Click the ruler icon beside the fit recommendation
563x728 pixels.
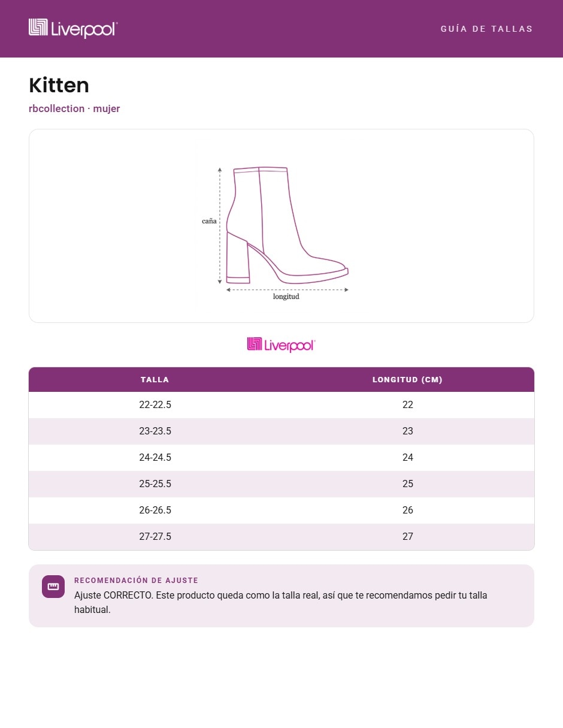tap(53, 587)
